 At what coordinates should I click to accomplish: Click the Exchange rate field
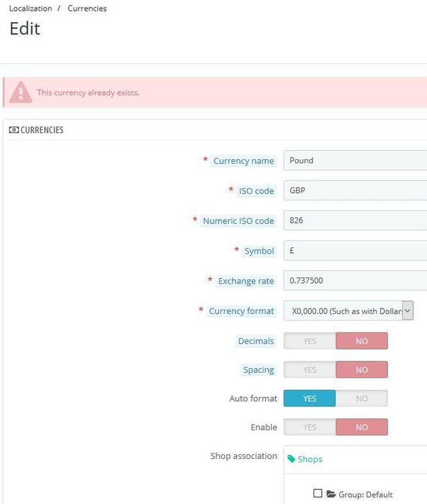point(355,280)
